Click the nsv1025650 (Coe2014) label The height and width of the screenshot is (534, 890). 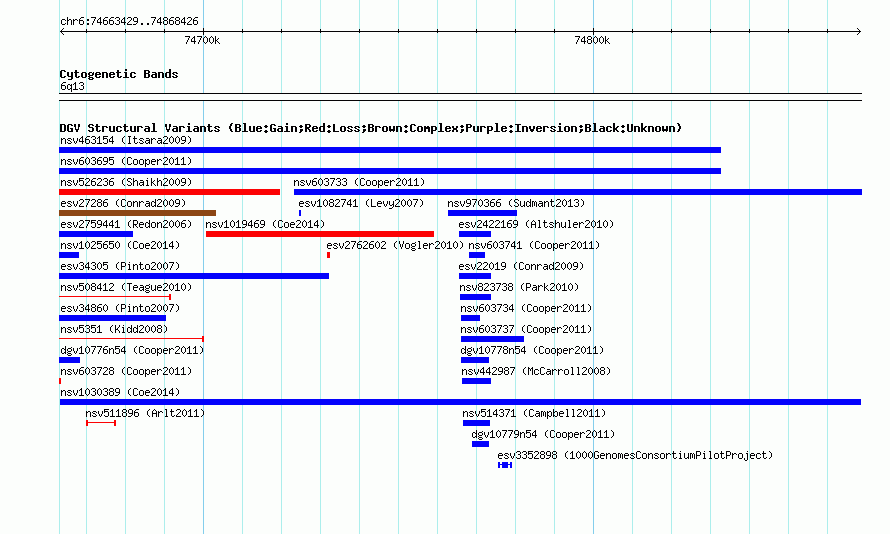[120, 245]
